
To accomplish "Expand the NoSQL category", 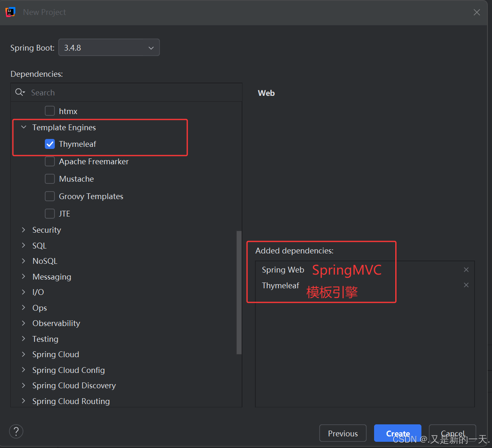I will (x=24, y=261).
